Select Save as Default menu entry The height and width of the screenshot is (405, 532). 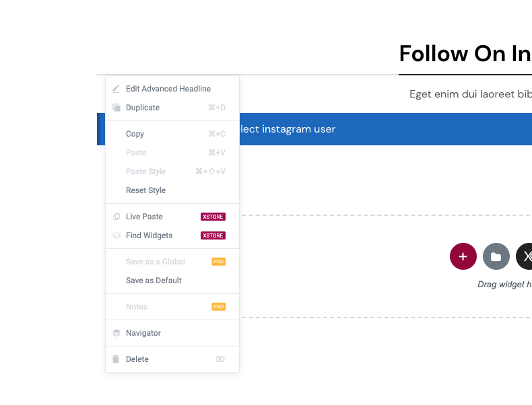coord(154,281)
